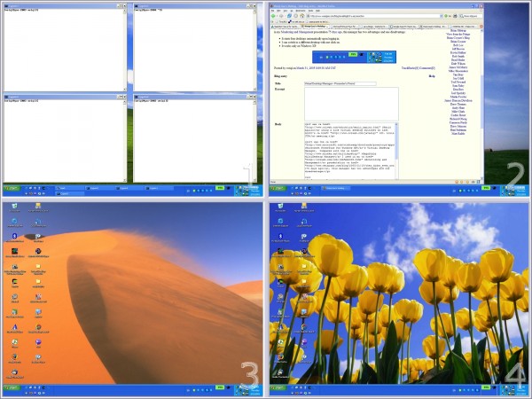Click the upper-right Cygwin window's vertical scrollbar
Image resolution: width=532 pixels, height=399 pixels.
point(254,50)
